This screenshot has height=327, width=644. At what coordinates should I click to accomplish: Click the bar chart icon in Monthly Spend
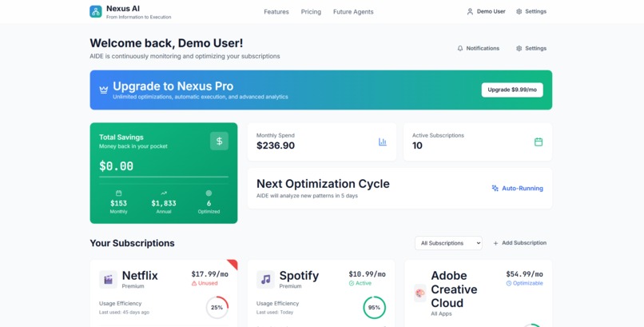point(383,142)
